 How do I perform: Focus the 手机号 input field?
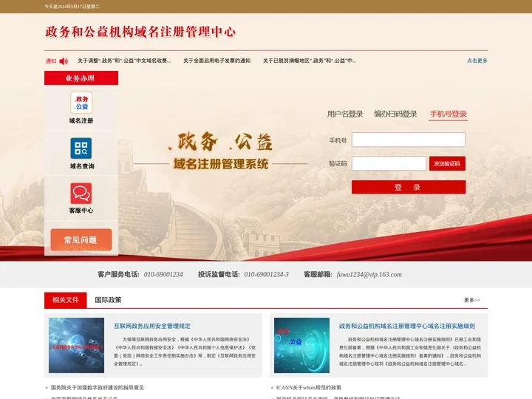[x=409, y=140]
